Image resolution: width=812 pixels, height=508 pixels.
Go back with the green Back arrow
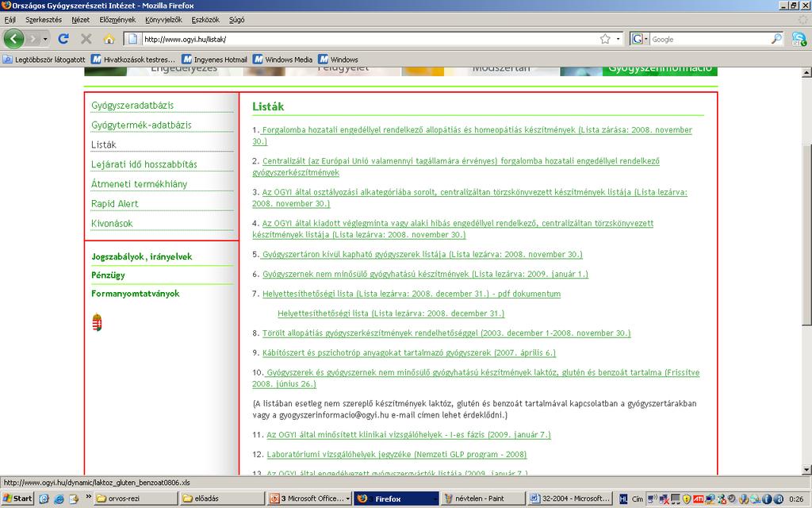pyautogui.click(x=13, y=39)
